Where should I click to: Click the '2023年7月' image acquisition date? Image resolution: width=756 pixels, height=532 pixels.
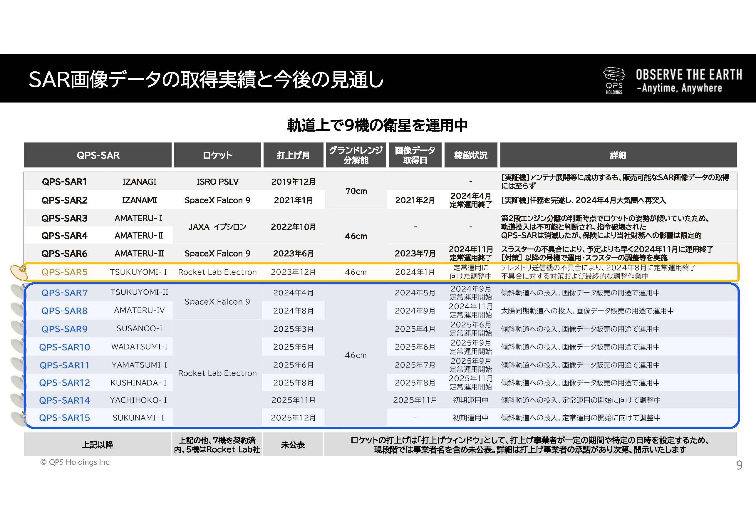point(415,254)
